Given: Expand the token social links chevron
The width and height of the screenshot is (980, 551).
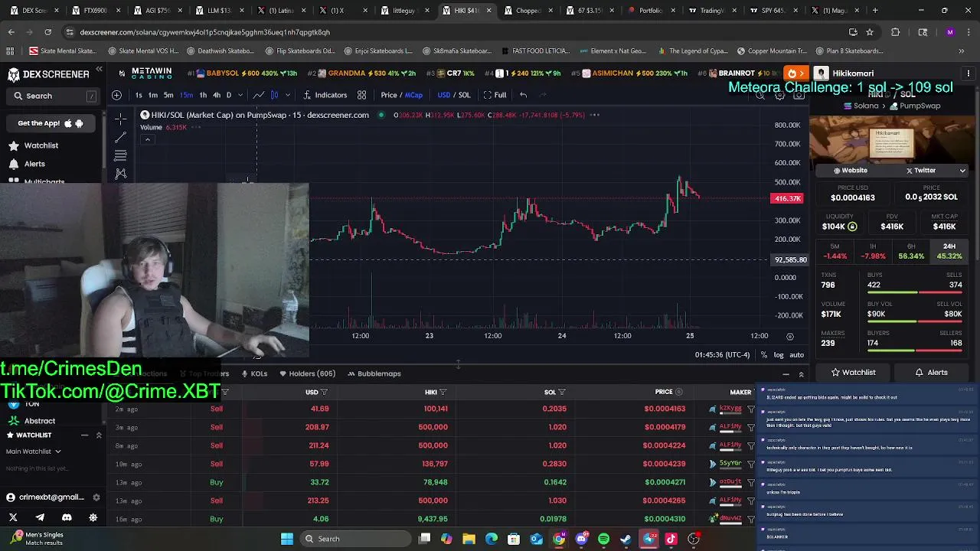Looking at the screenshot, I should [962, 171].
